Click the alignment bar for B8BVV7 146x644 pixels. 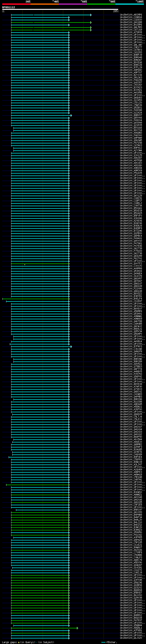coord(42,116)
